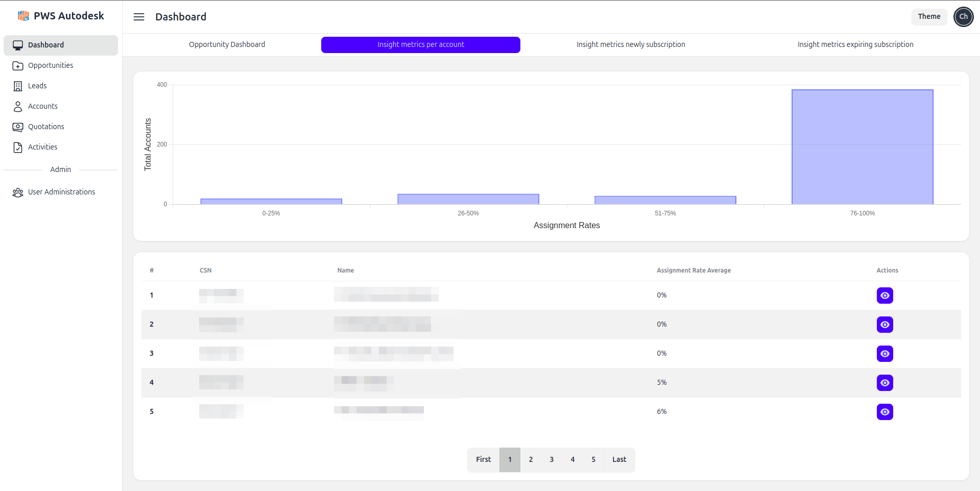The height and width of the screenshot is (491, 980).
Task: Select page 3 in pagination
Action: [551, 459]
